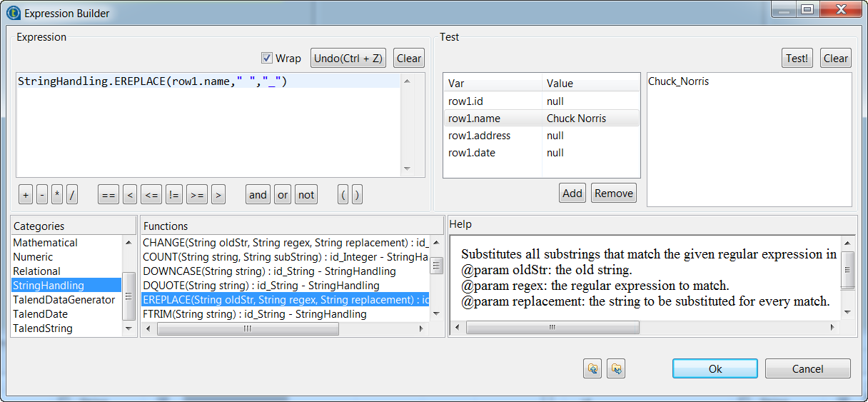Insert the multiply operator
The width and height of the screenshot is (868, 402).
pyautogui.click(x=57, y=194)
